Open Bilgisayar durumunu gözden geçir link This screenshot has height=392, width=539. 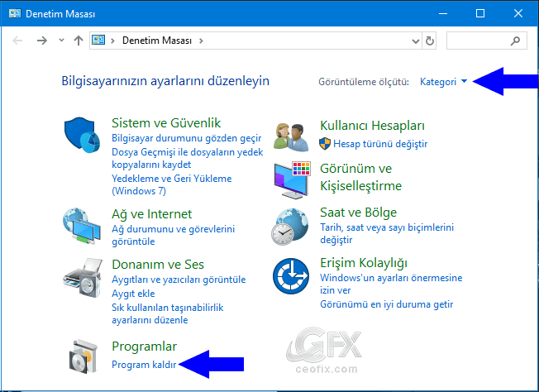186,139
